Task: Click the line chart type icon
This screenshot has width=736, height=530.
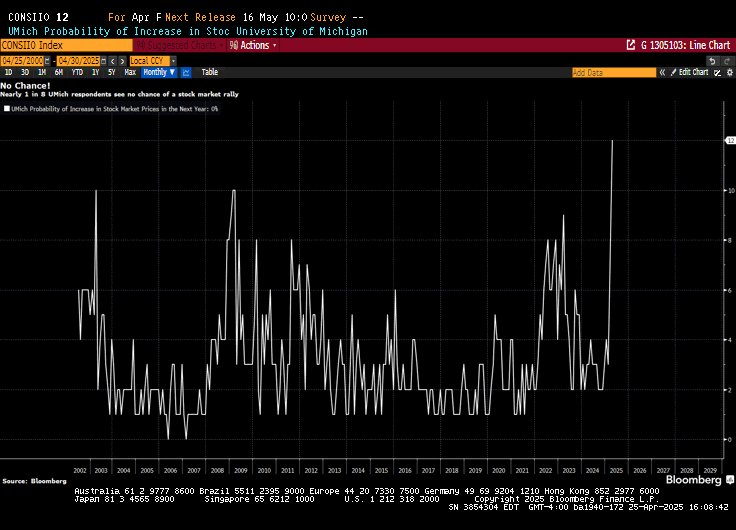Action: [188, 72]
